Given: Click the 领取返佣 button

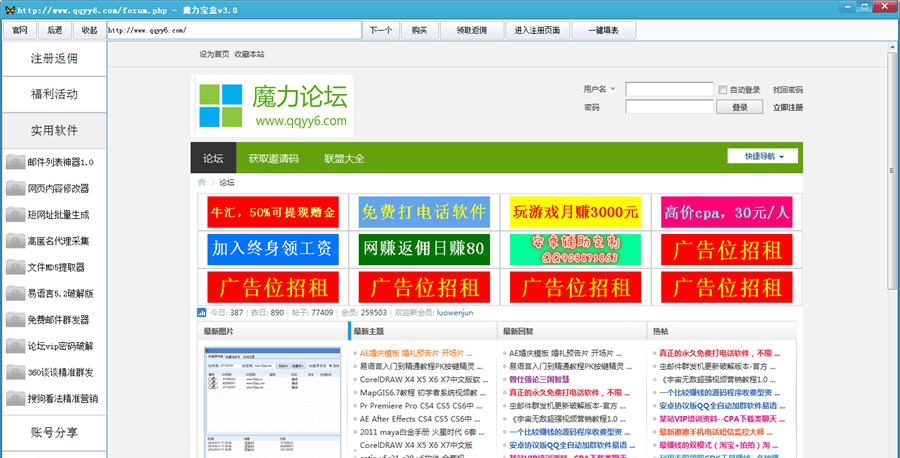Looking at the screenshot, I should (x=472, y=30).
